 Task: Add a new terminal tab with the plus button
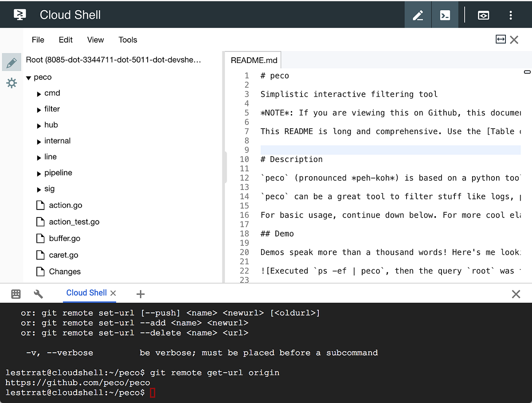(141, 294)
